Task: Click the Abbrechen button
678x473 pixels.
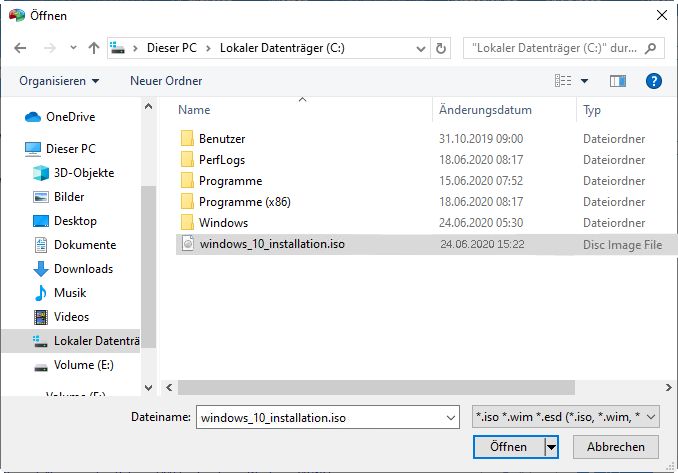Action: point(616,447)
